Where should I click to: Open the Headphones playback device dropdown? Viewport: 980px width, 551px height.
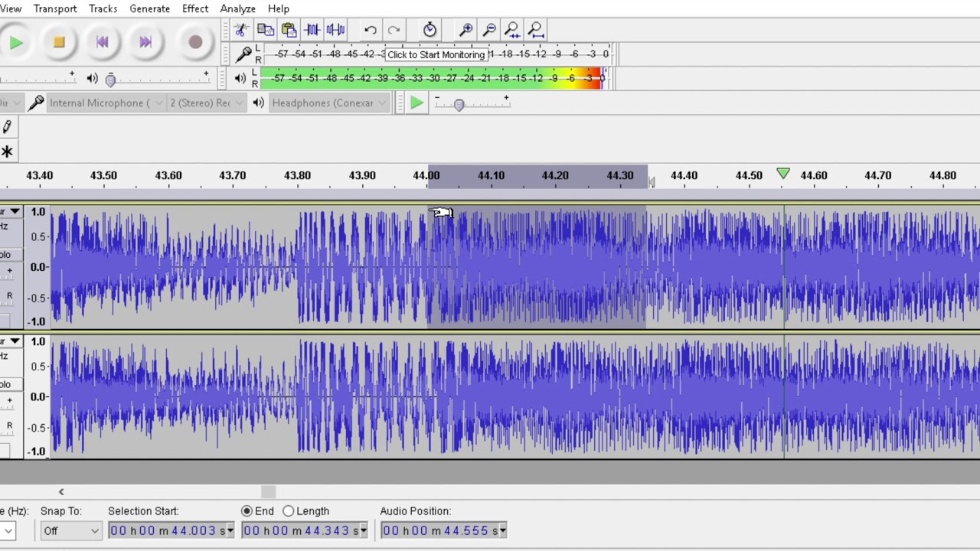click(x=328, y=103)
